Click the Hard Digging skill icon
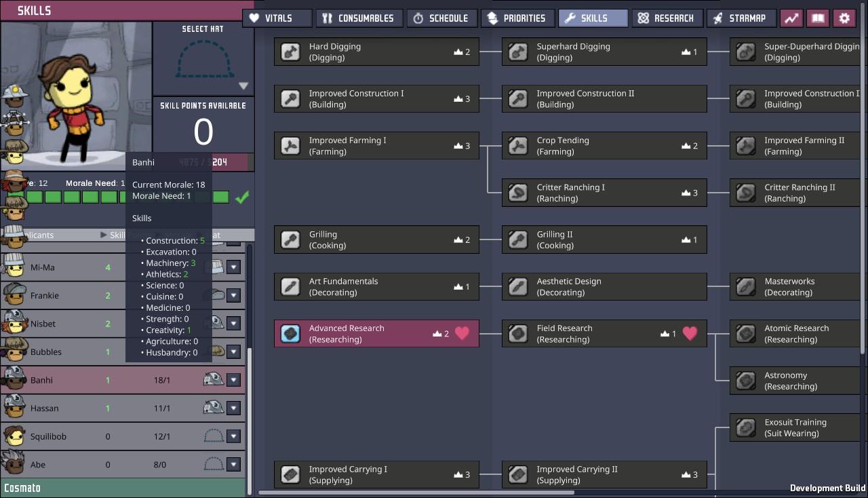 pos(291,52)
